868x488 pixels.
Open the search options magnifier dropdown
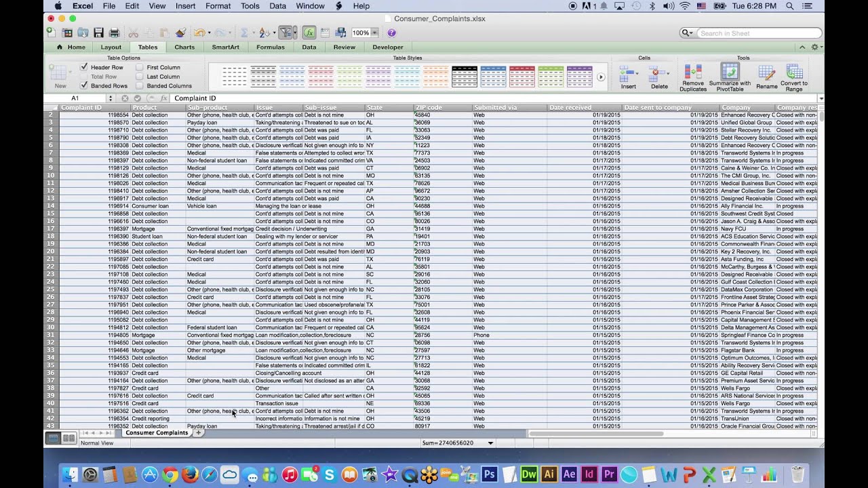(x=688, y=33)
